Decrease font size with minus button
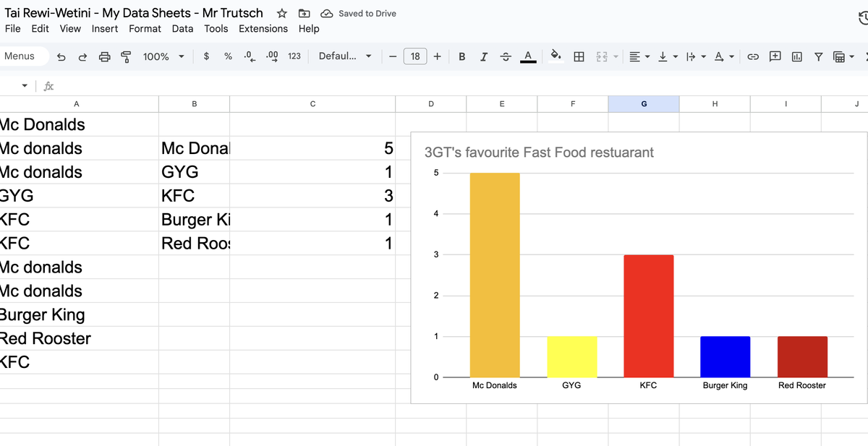The height and width of the screenshot is (446, 868). pyautogui.click(x=393, y=56)
